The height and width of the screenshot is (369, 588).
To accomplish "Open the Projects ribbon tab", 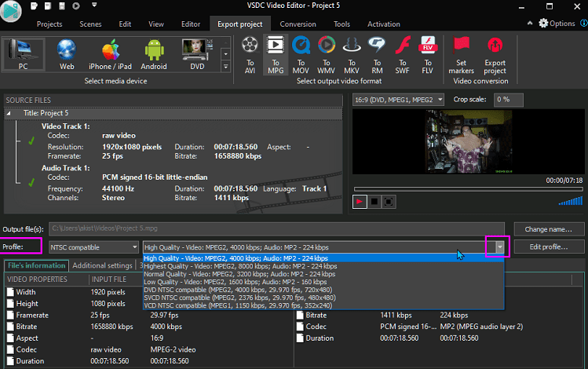I will pos(49,24).
